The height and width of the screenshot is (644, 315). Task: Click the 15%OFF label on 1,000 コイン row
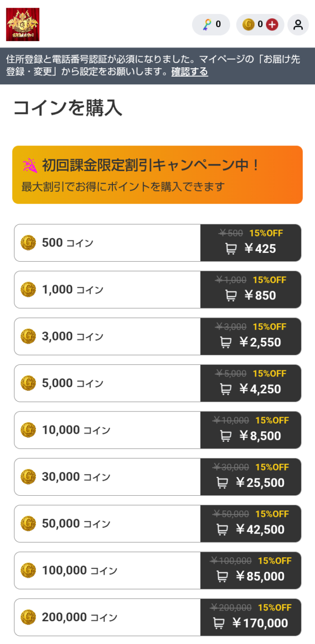pyautogui.click(x=269, y=280)
